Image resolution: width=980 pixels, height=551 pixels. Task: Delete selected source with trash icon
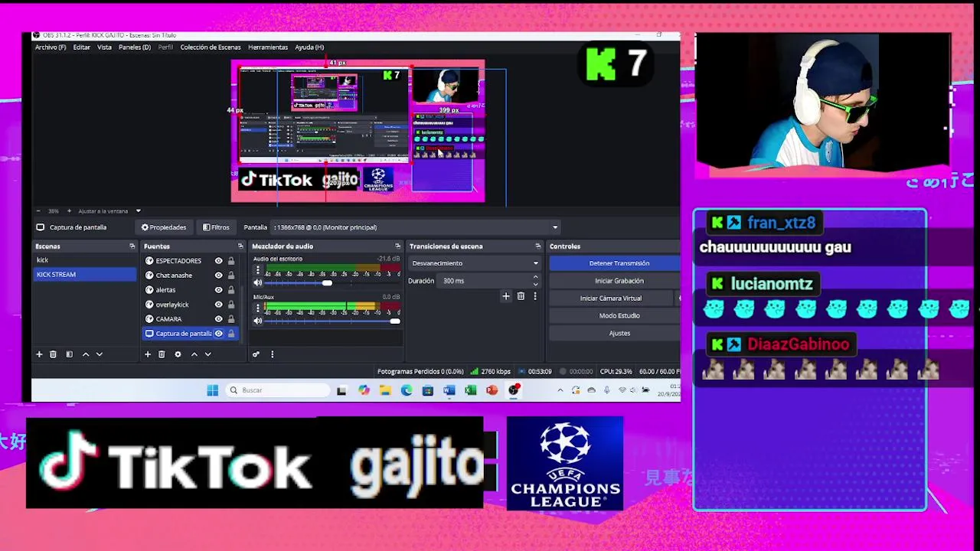(x=162, y=354)
